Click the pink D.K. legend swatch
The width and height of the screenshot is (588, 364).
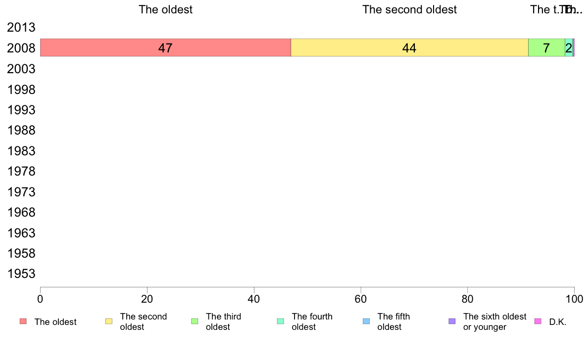[538, 321]
